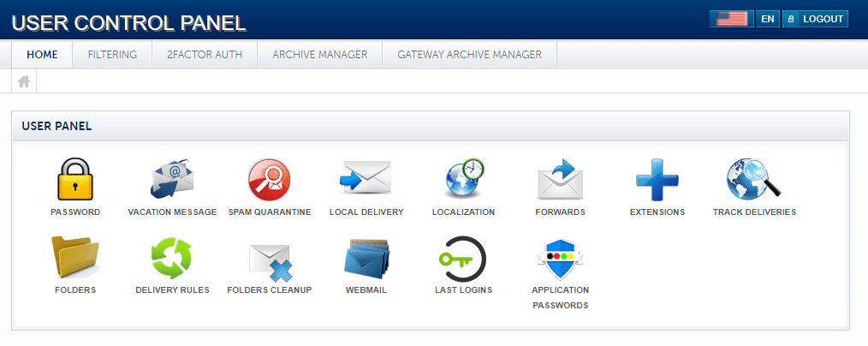
Task: Click the Delivery Rules green arrows icon
Action: [x=172, y=258]
